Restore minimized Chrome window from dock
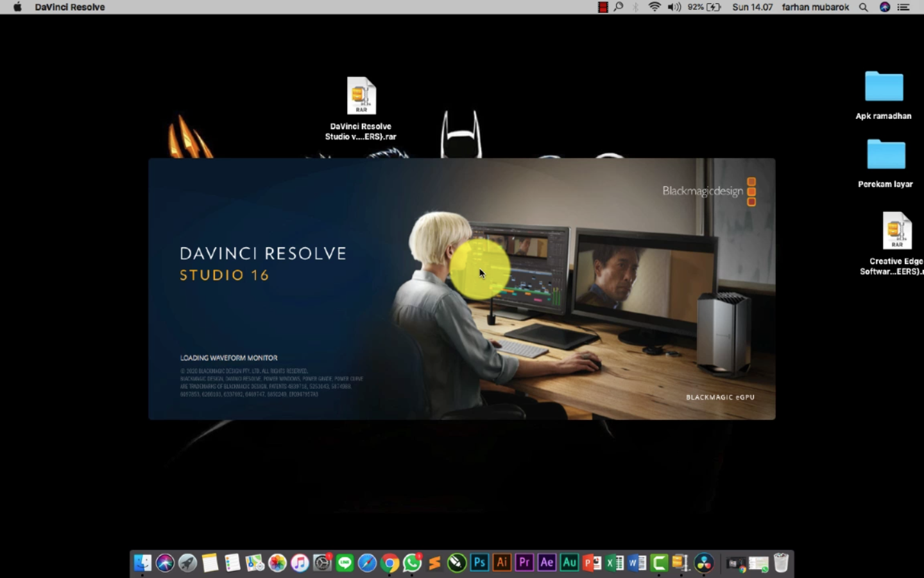 coord(736,564)
